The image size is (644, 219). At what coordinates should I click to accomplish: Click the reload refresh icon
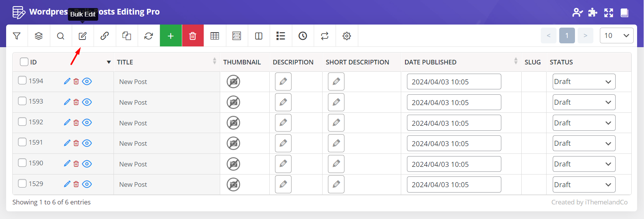click(x=148, y=36)
